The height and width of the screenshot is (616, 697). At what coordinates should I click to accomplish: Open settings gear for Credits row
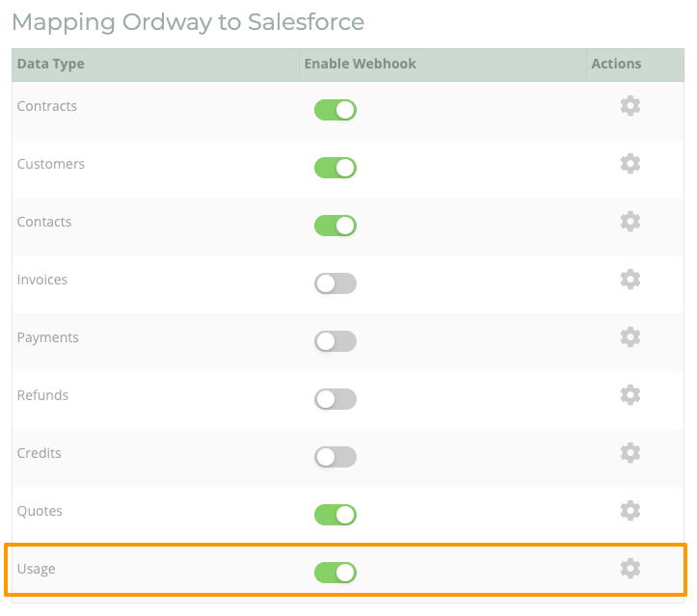(630, 452)
